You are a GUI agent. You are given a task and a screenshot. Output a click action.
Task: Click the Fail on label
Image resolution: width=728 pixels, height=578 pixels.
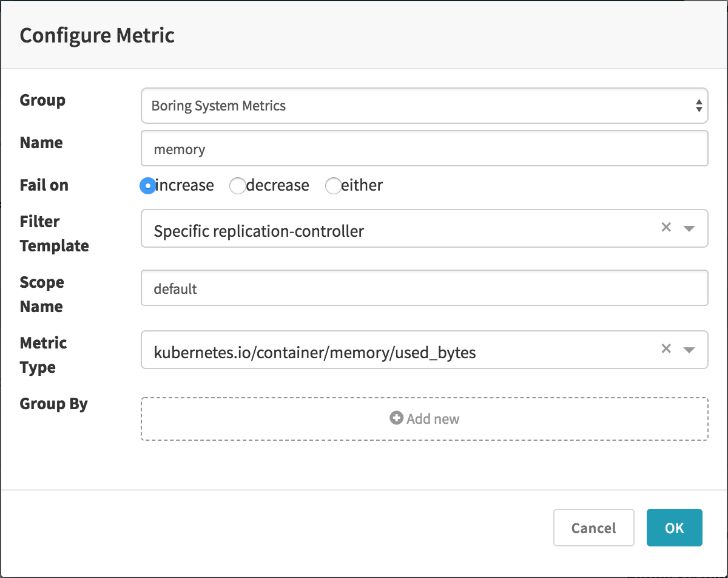[44, 185]
